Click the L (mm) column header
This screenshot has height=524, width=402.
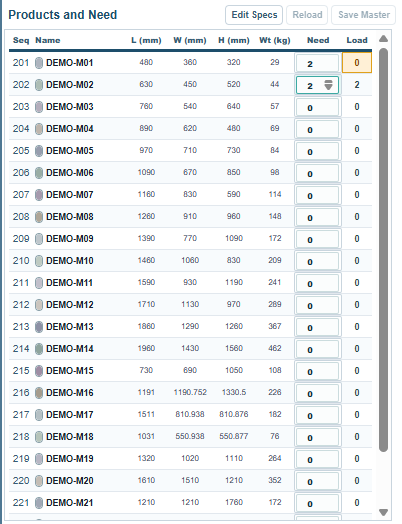click(146, 40)
